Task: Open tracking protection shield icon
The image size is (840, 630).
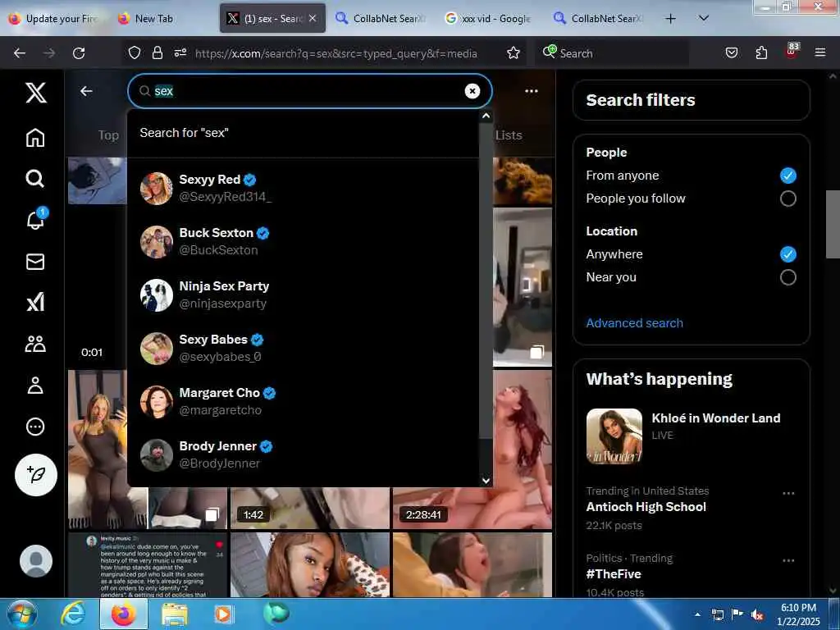Action: click(x=135, y=52)
